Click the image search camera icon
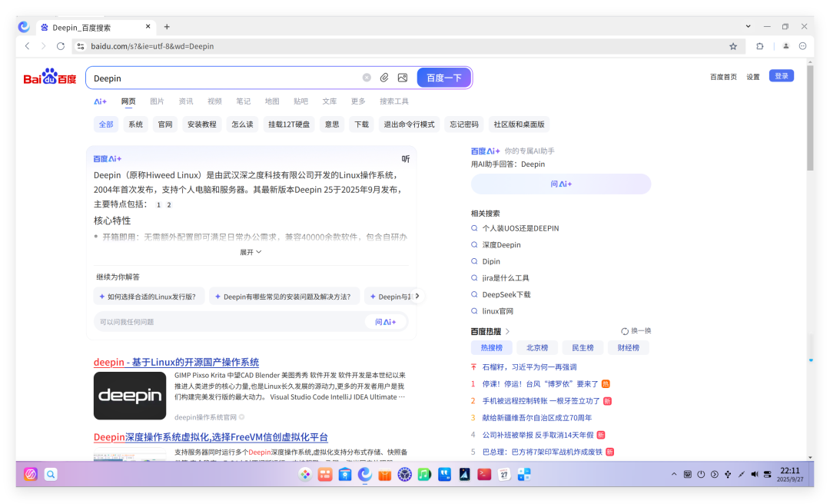The height and width of the screenshot is (504, 830). (402, 78)
